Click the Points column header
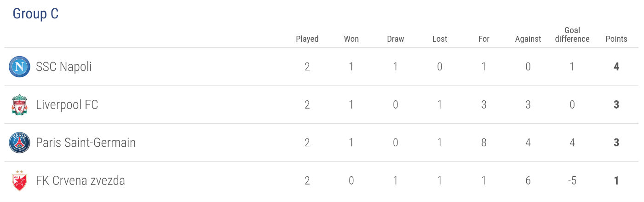 [x=616, y=39]
